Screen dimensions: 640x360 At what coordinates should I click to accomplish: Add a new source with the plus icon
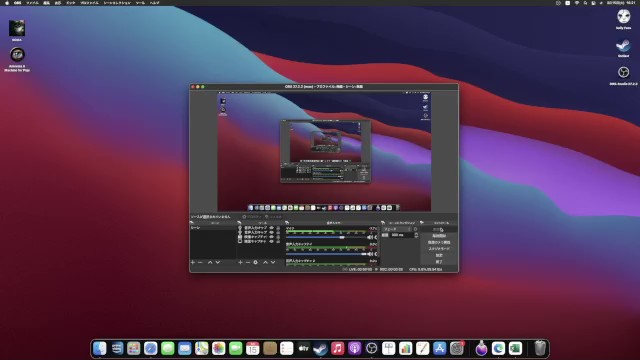coord(240,262)
